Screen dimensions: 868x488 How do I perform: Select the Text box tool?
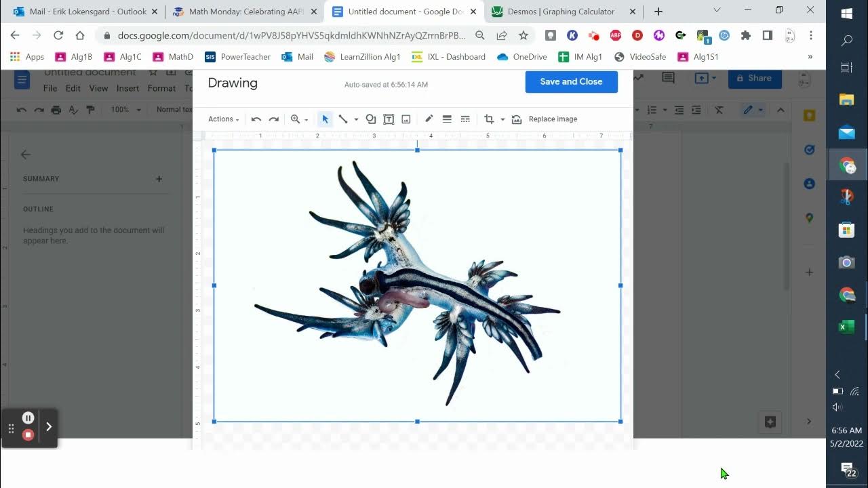pos(389,119)
